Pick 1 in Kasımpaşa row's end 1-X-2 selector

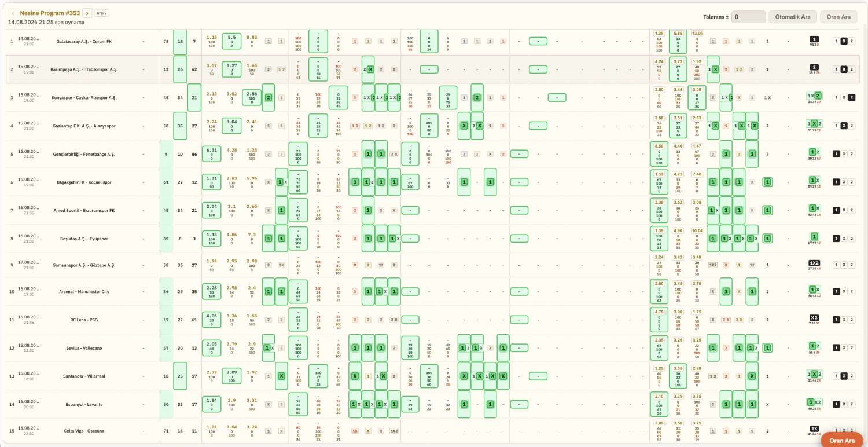[836, 69]
